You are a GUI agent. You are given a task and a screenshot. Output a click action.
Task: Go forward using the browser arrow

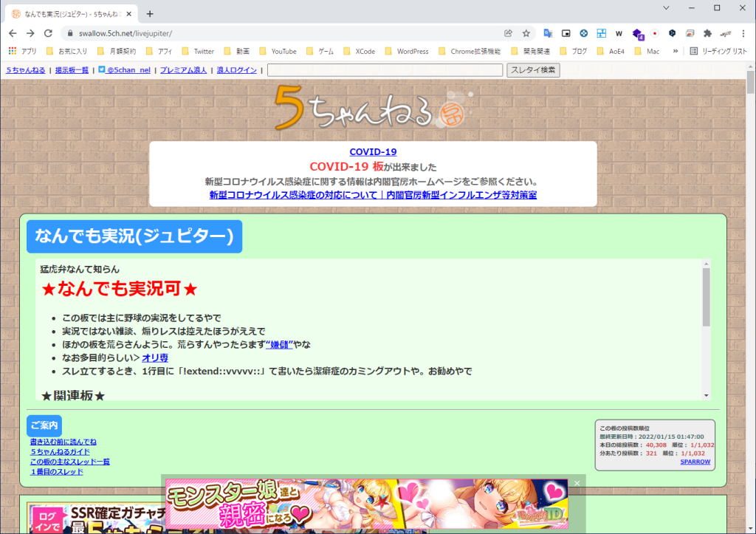pyautogui.click(x=30, y=33)
